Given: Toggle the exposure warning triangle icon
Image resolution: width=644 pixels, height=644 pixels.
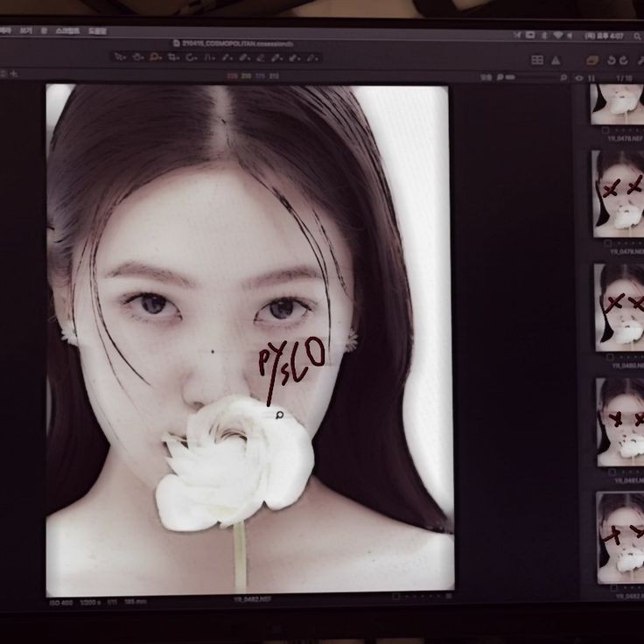Looking at the screenshot, I should [556, 60].
